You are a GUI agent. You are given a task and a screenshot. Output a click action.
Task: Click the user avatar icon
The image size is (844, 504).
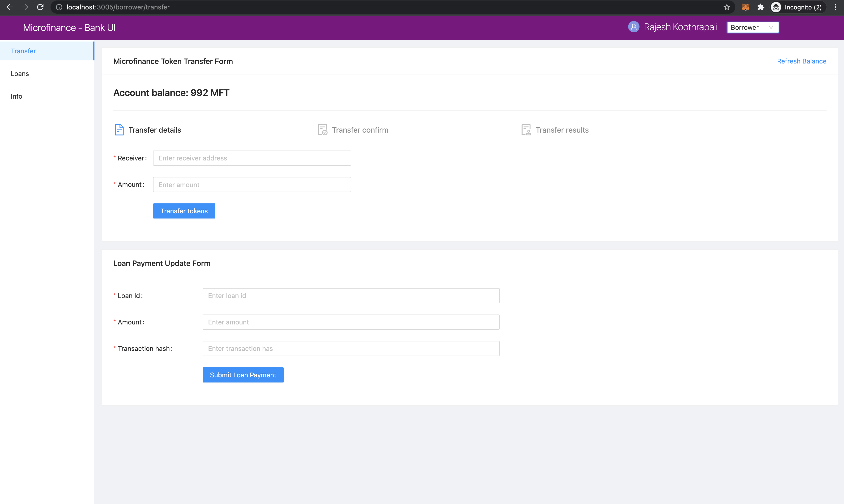point(634,27)
